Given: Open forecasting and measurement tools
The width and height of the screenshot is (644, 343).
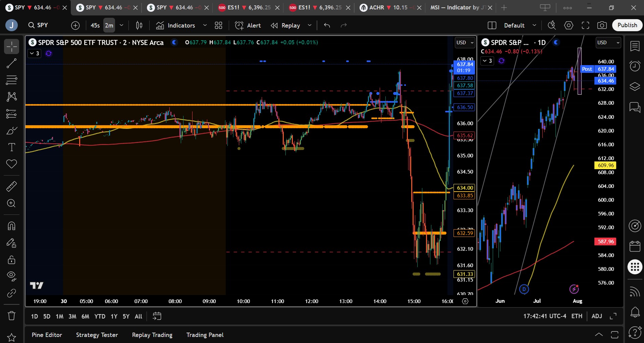Looking at the screenshot, I should (11, 113).
